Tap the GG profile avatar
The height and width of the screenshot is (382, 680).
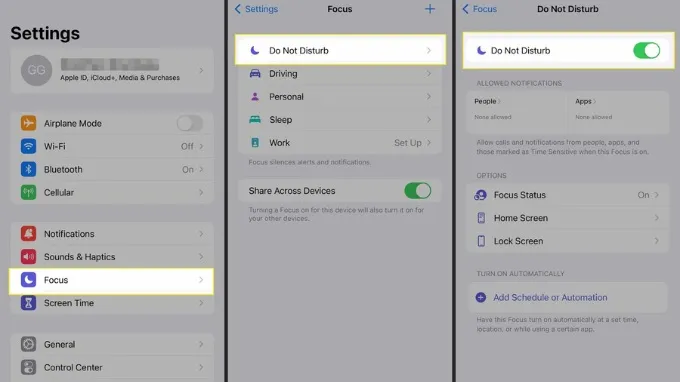pos(36,70)
